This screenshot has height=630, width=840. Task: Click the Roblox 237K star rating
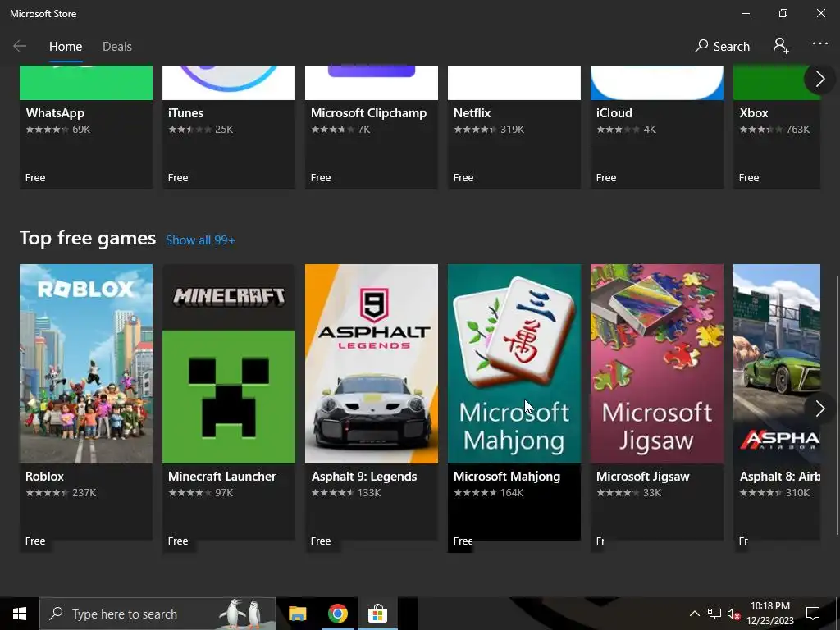point(61,492)
